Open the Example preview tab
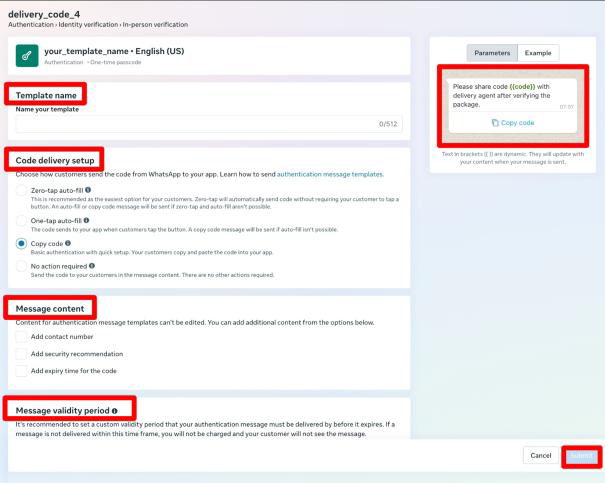Image resolution: width=605 pixels, height=483 pixels. point(538,53)
